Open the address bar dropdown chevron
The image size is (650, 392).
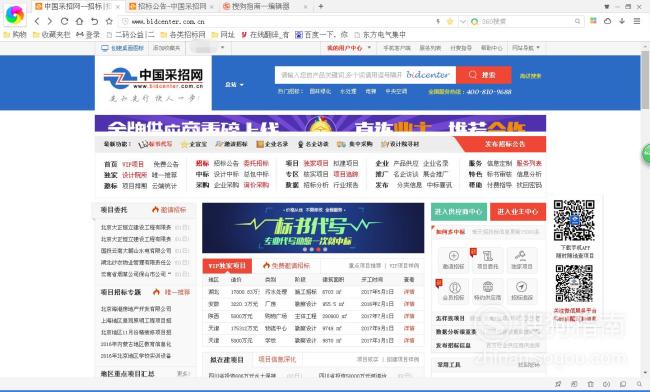coord(463,21)
